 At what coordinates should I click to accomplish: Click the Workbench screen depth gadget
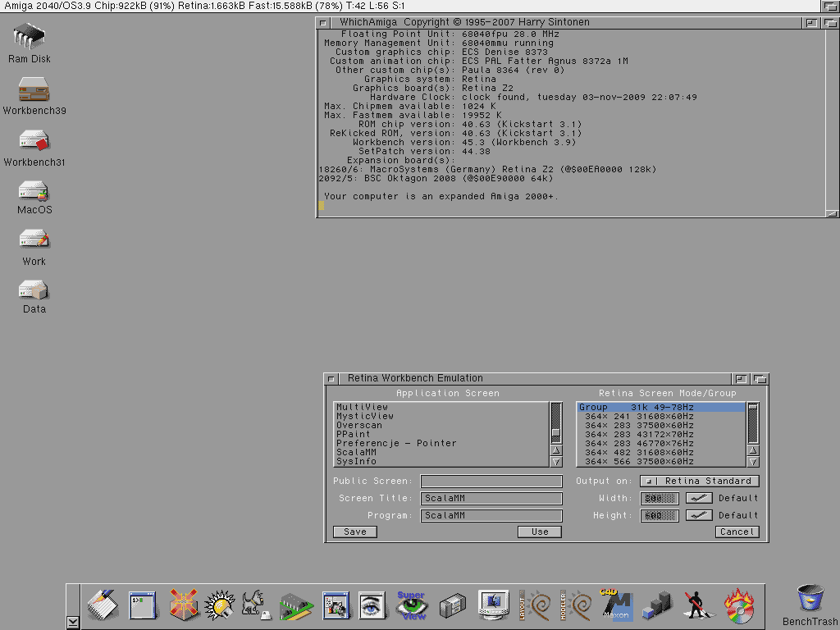click(830, 6)
